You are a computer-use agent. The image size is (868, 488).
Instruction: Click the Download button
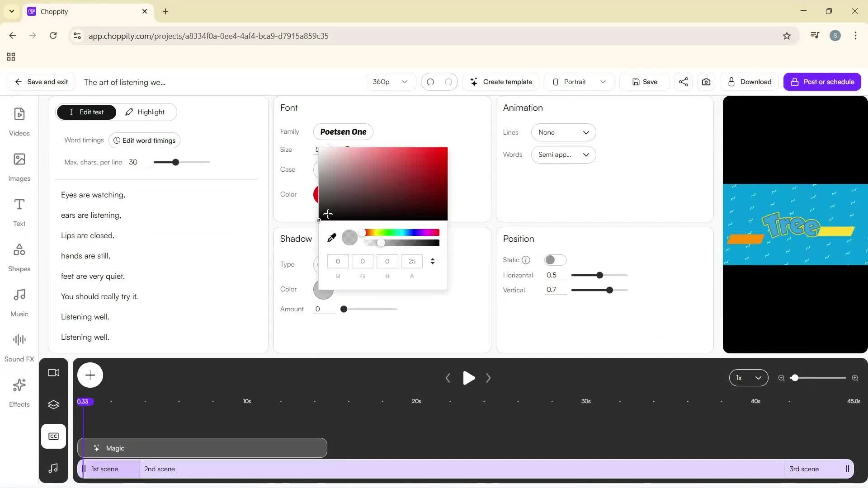(749, 82)
